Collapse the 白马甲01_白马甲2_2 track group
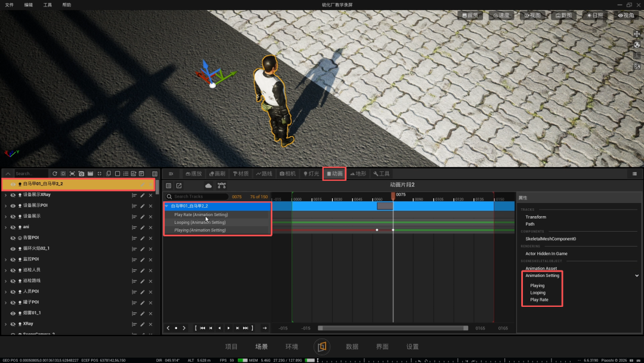644x363 pixels. point(167,206)
